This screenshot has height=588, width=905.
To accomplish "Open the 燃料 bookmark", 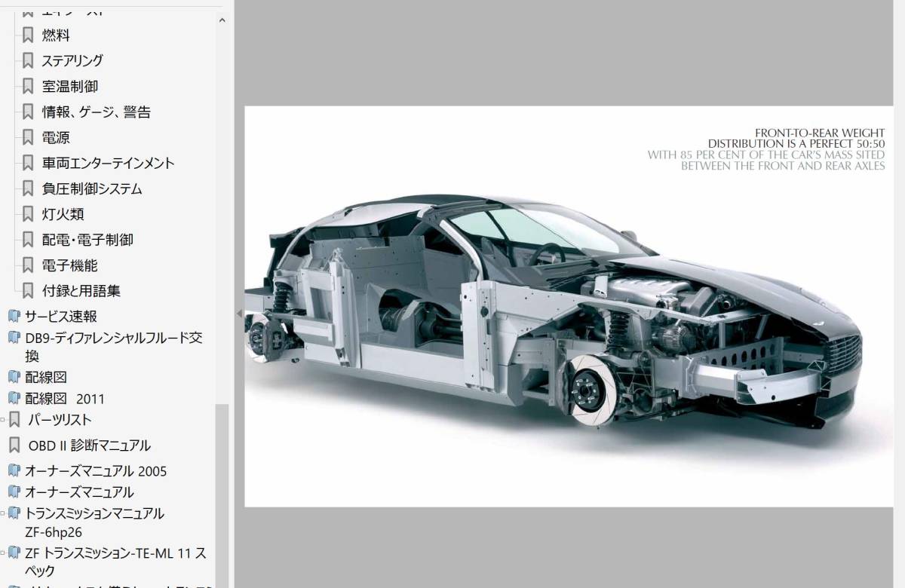I will (x=56, y=35).
